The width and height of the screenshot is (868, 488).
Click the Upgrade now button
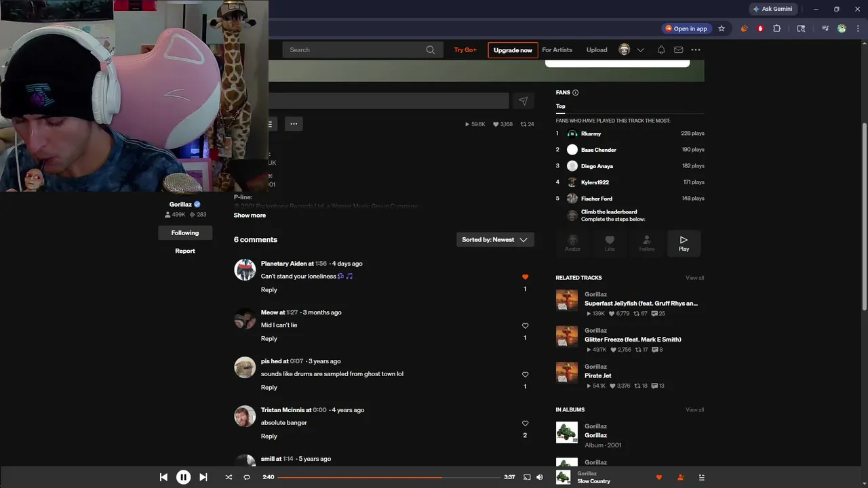pos(513,50)
